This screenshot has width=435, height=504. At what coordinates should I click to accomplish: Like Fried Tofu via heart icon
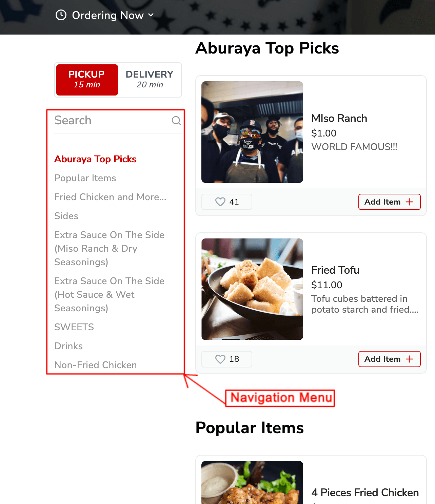(x=220, y=359)
